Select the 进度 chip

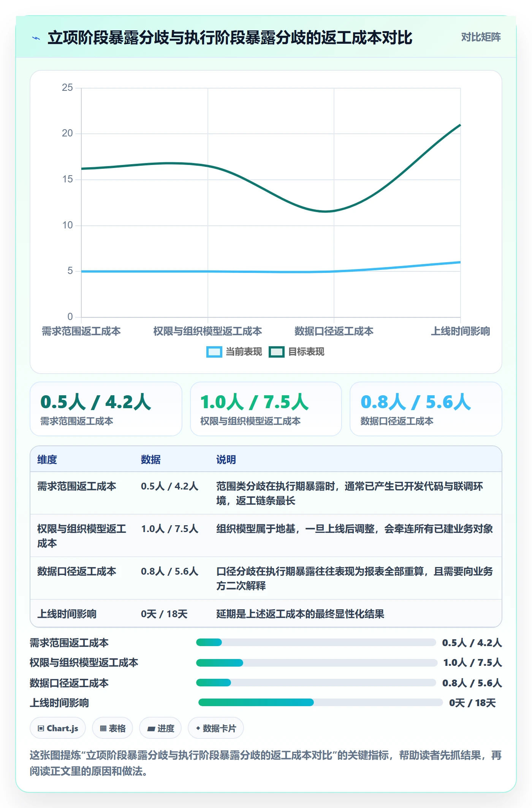point(160,728)
